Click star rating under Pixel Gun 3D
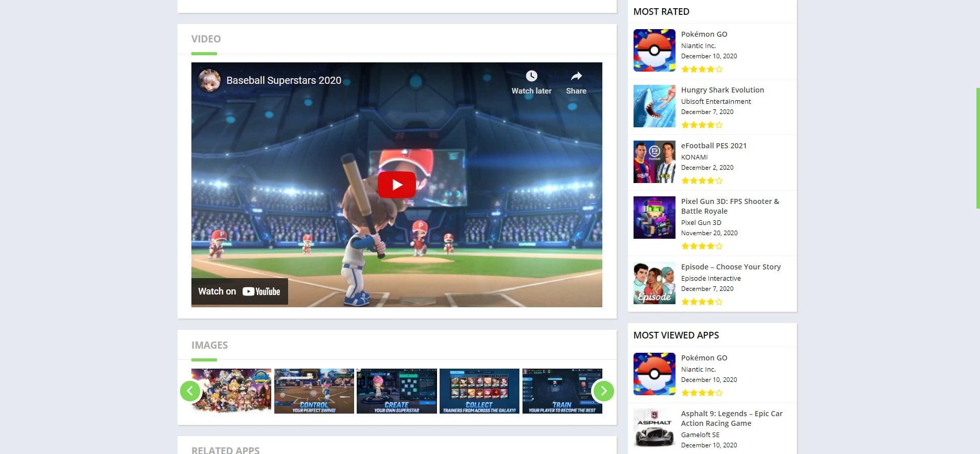Image resolution: width=980 pixels, height=454 pixels. coord(702,246)
